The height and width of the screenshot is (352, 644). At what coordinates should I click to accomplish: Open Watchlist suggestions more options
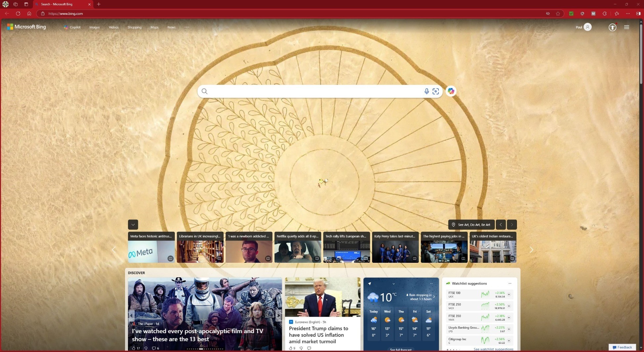pyautogui.click(x=510, y=283)
